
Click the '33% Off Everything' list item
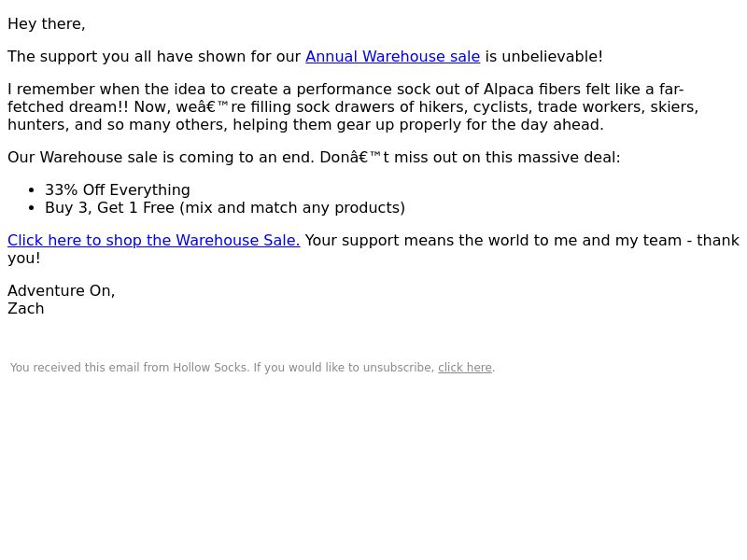point(118,190)
